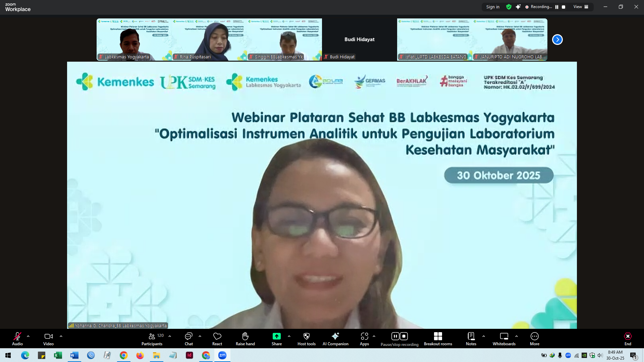Open Adobe InDesign from the taskbar
Screen dimensions: 644x362
coord(190,355)
